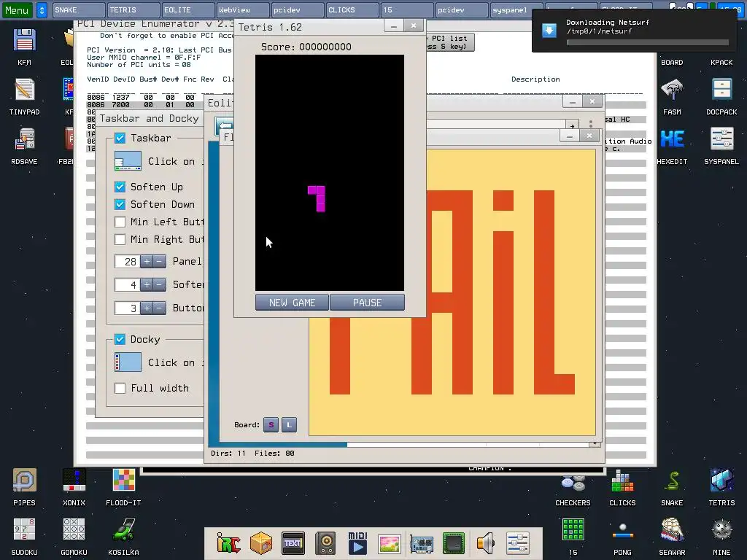Screen dimensions: 747x560
Task: Select Board S button
Action: pos(271,425)
